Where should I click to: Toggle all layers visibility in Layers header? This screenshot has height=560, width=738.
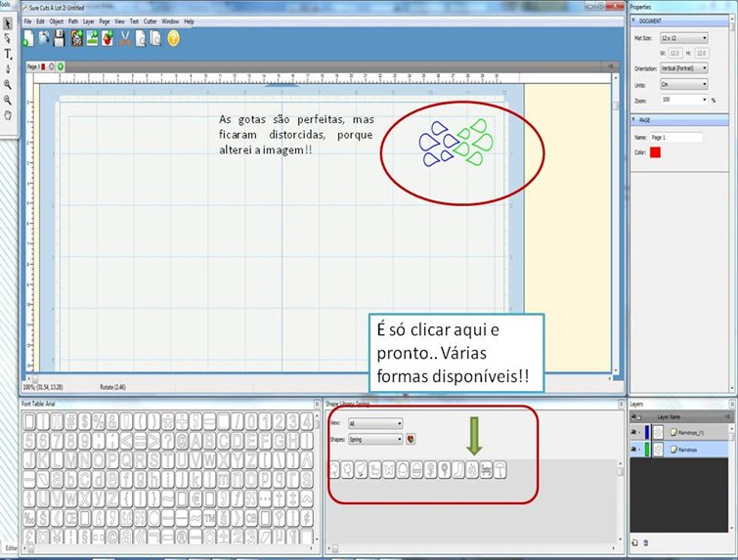coord(633,417)
